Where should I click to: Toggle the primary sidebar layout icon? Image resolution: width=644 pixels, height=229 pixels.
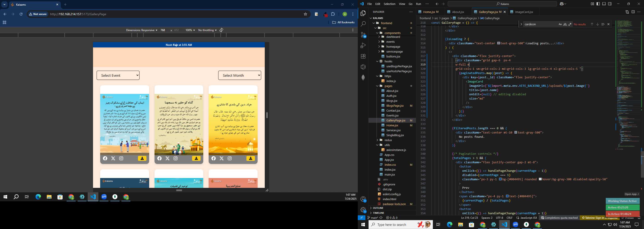598,4
